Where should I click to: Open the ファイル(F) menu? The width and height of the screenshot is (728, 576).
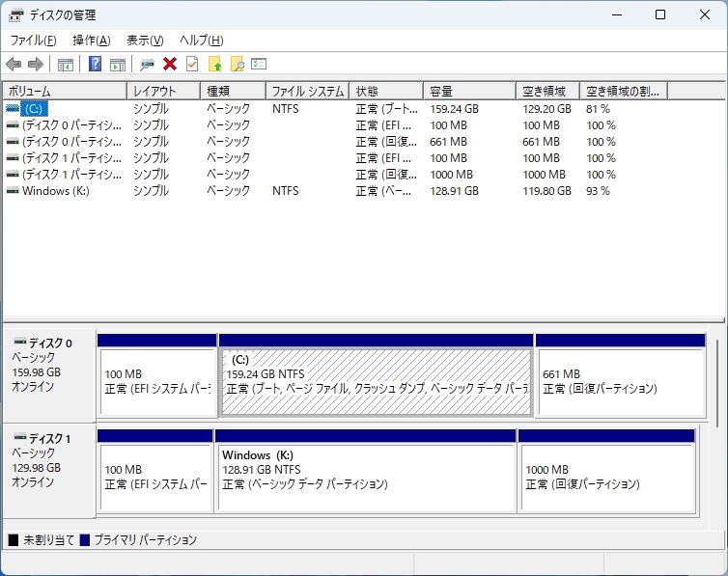tap(33, 41)
